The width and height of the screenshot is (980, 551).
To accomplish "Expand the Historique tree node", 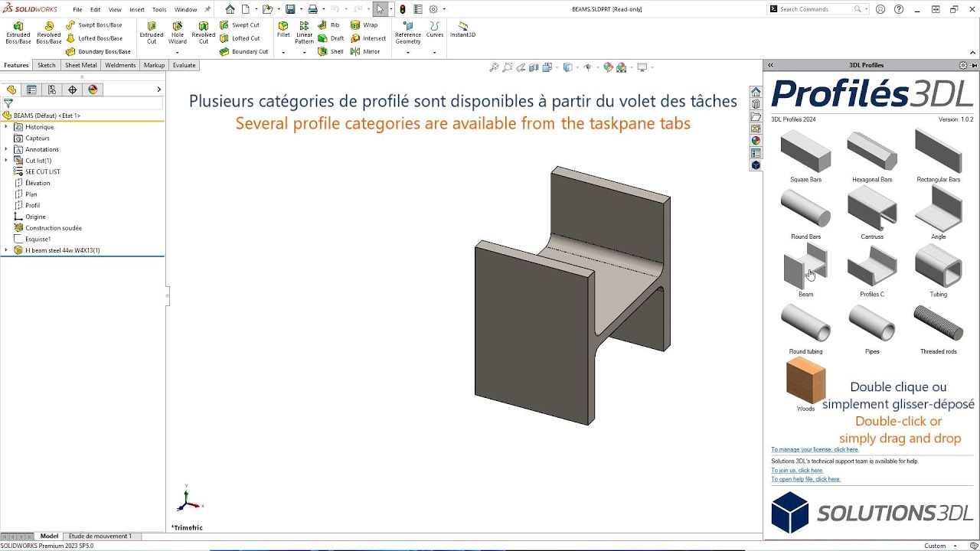I will (6, 127).
